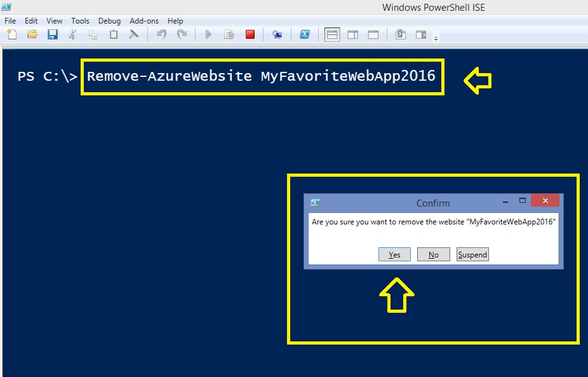Click the 'Are you sure' dialog message
Image resolution: width=588 pixels, height=377 pixels.
click(434, 222)
